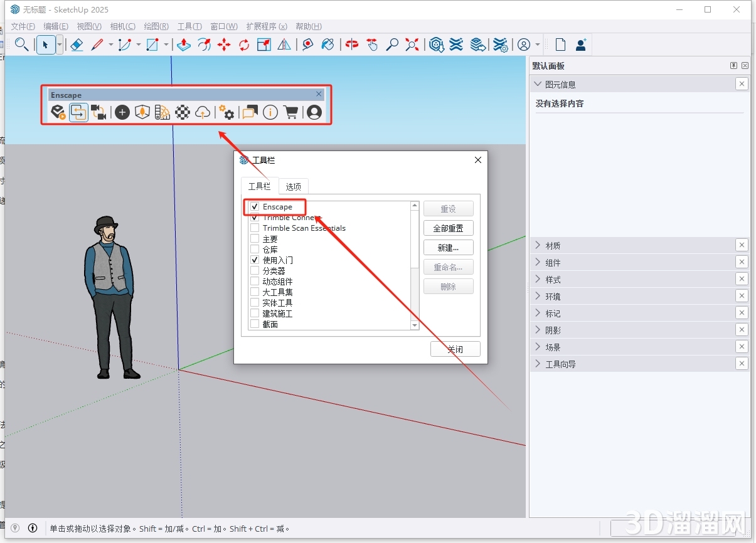
Task: Choose the Eraser tool
Action: (x=77, y=45)
